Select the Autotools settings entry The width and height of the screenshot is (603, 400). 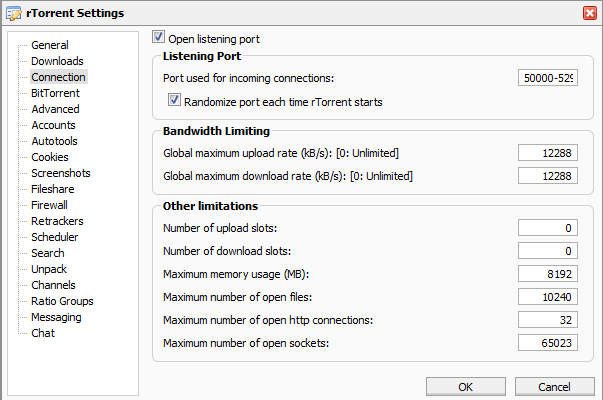[x=55, y=141]
